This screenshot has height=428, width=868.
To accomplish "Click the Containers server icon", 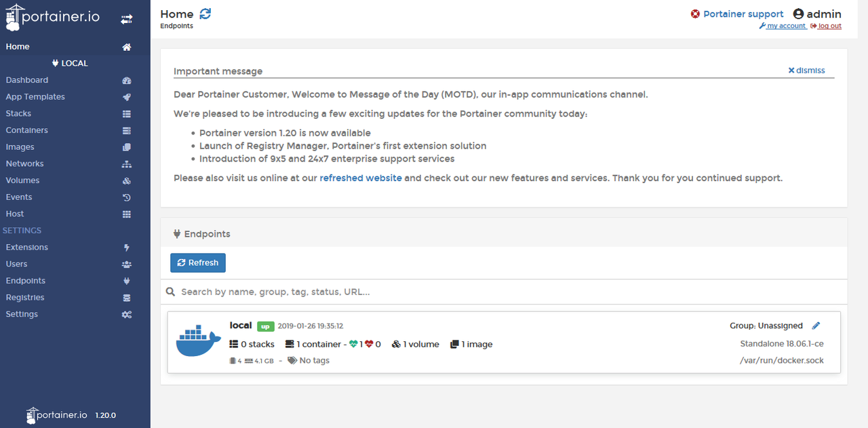I will pyautogui.click(x=127, y=130).
